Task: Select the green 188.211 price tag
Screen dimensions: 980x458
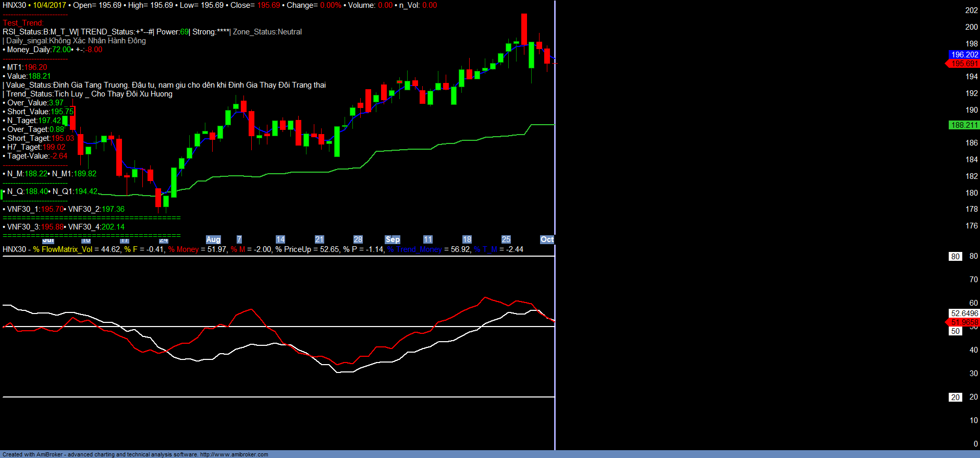Action: (x=964, y=125)
